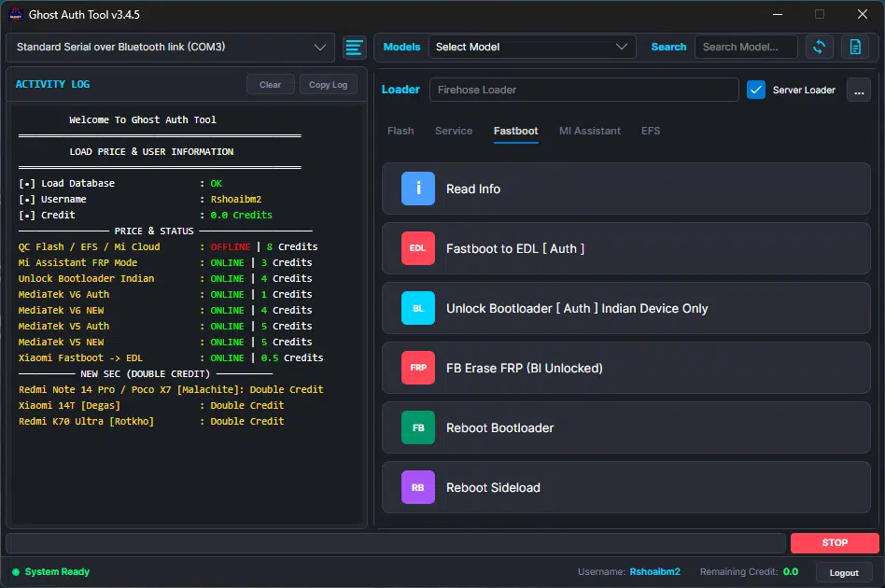Click the MediaTek V5 NEW log line
The height and width of the screenshot is (588, 885).
click(165, 342)
